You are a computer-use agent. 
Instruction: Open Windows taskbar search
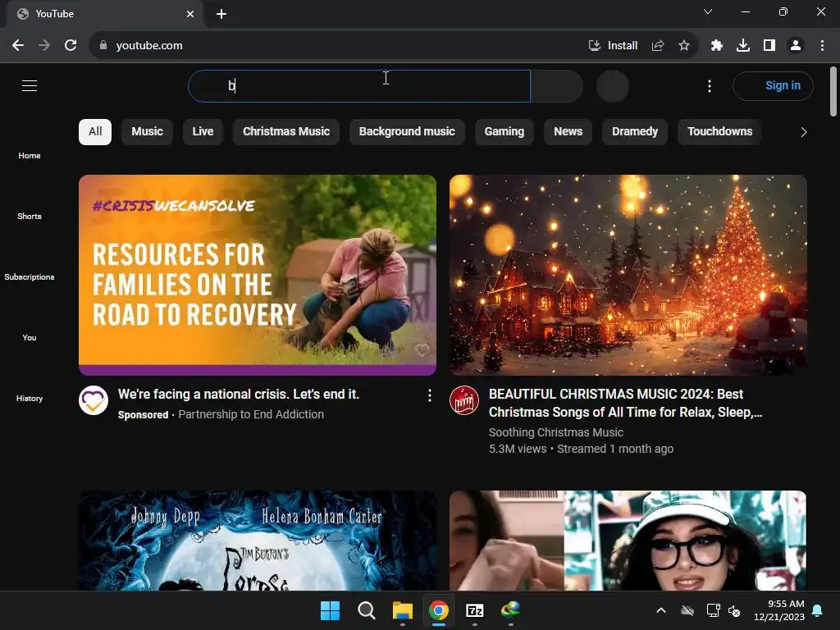[x=367, y=610]
